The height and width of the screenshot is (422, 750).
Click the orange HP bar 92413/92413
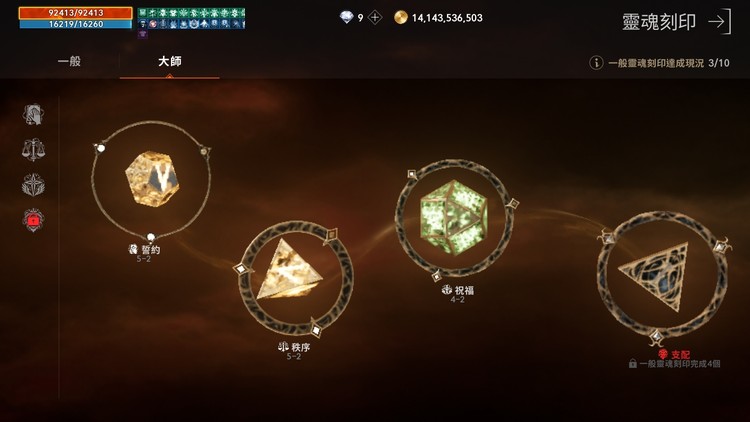(76, 13)
